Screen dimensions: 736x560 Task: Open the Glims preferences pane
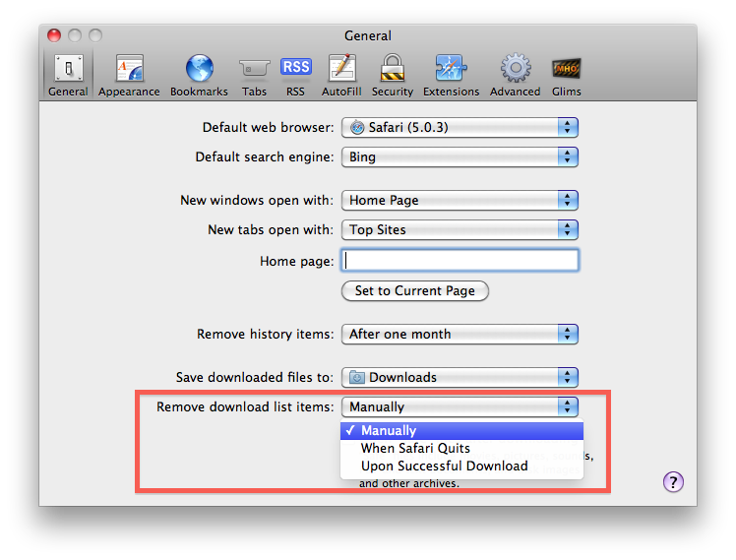click(567, 75)
